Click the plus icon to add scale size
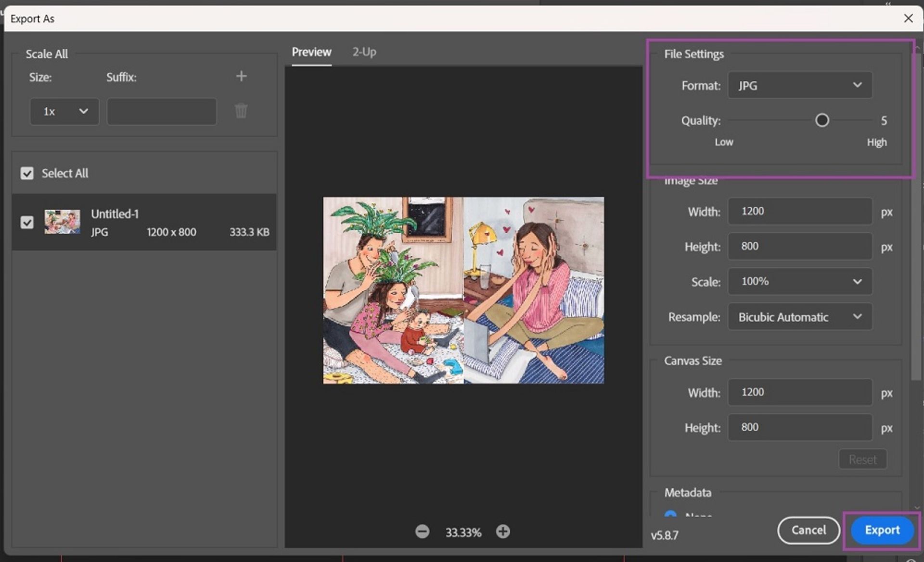Screen dimensions: 924x562 pos(241,76)
